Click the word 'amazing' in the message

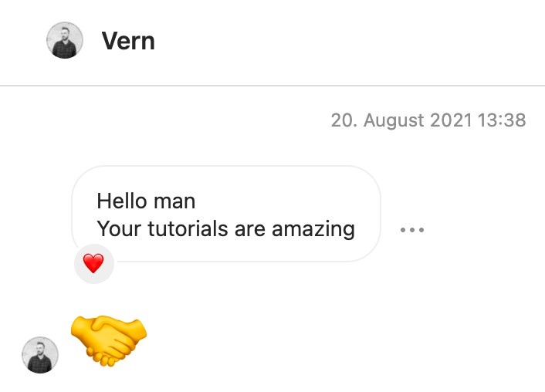coord(313,230)
